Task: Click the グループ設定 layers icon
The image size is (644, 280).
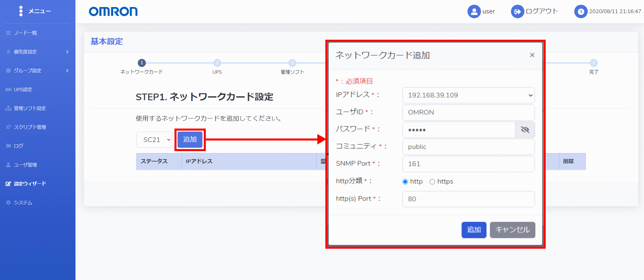Action: 8,71
